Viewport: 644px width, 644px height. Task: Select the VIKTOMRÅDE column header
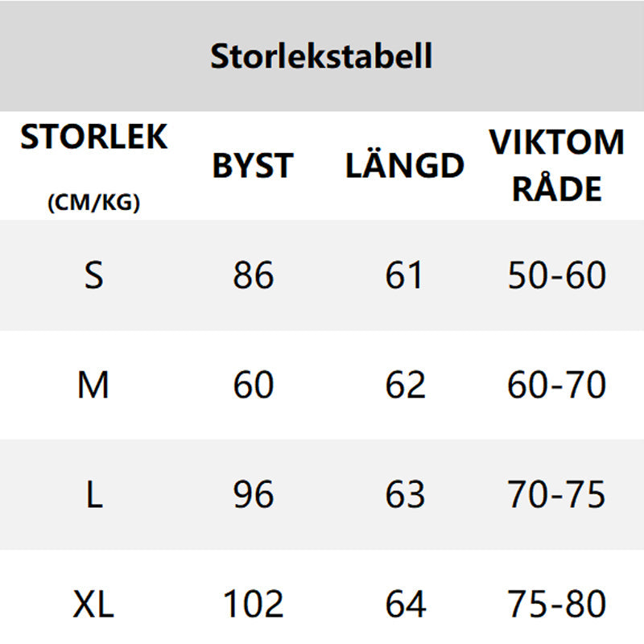click(557, 165)
